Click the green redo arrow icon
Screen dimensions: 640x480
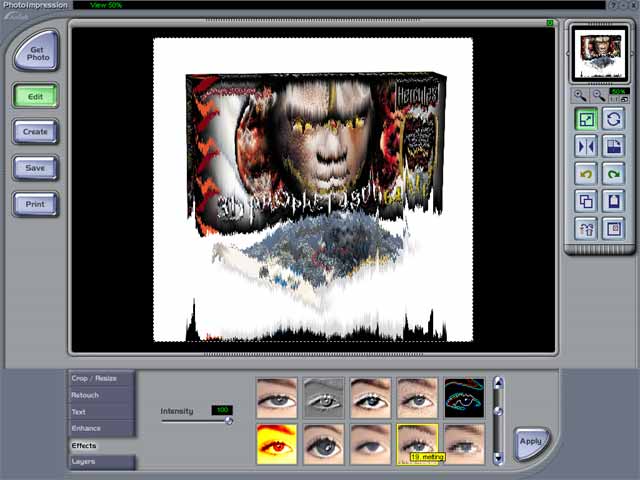614,173
